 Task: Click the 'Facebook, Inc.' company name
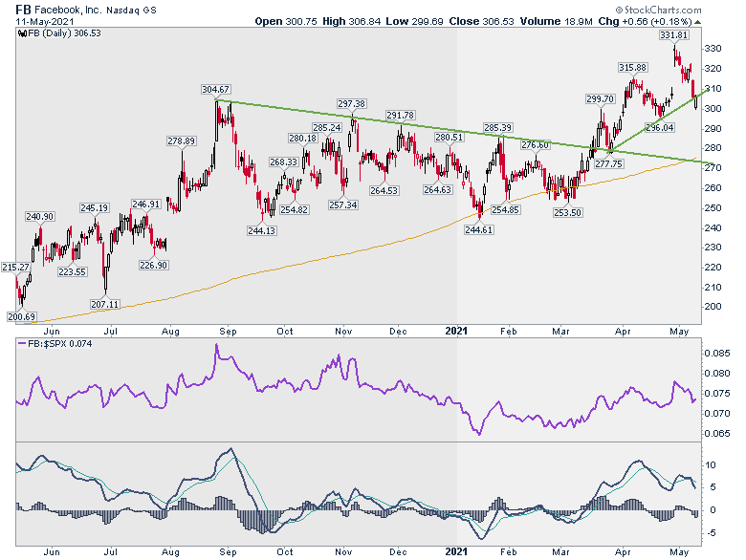coord(68,10)
